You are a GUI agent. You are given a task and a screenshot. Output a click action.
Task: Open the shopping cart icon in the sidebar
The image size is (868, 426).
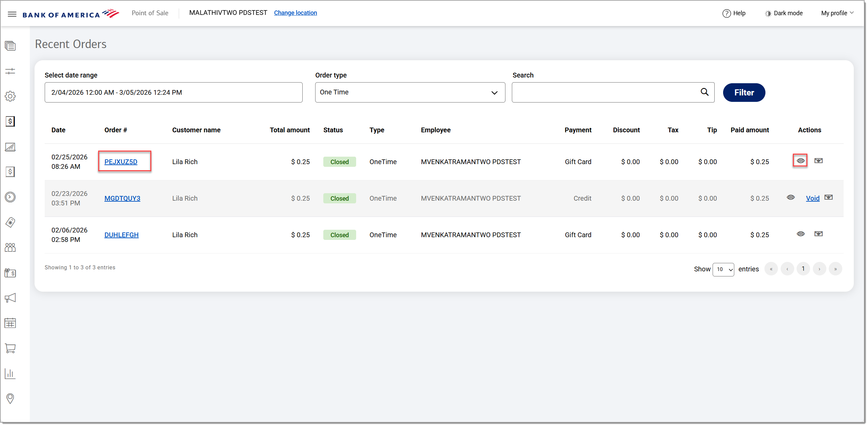(x=10, y=349)
